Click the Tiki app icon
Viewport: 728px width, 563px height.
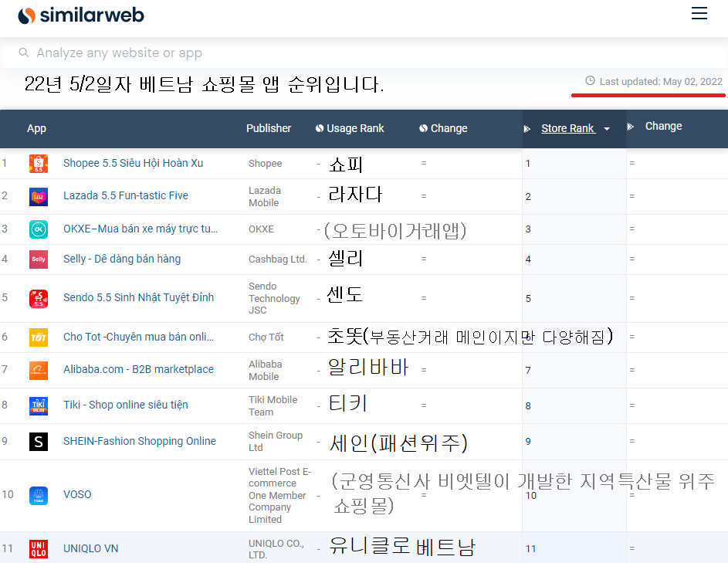coord(38,405)
